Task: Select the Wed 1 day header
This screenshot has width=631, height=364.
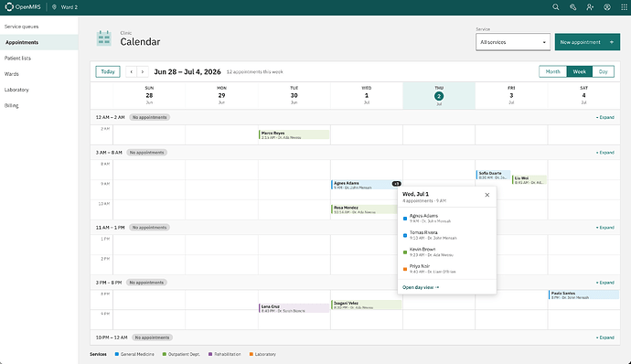Action: pyautogui.click(x=366, y=95)
